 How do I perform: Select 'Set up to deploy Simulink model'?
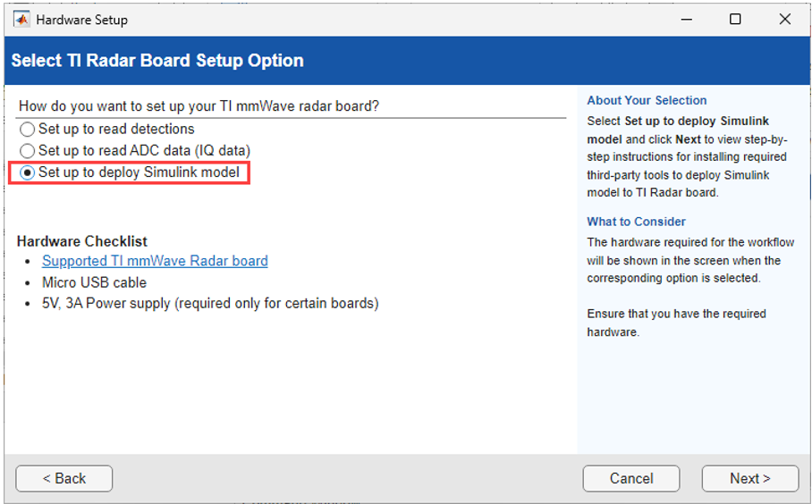[x=28, y=172]
